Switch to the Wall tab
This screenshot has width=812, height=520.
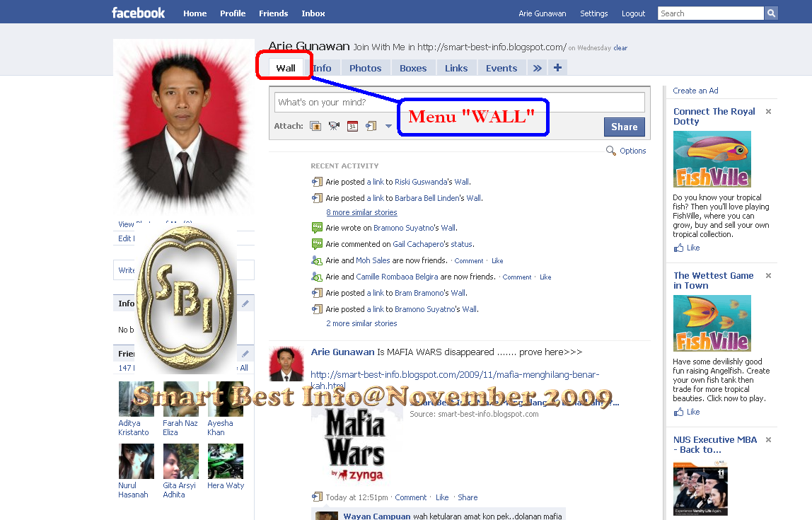click(x=286, y=68)
